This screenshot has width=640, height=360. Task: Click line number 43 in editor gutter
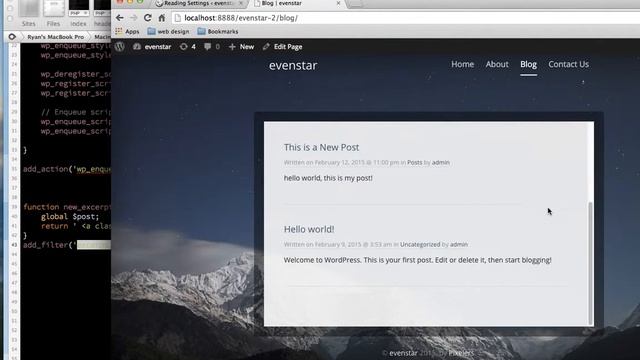click(x=14, y=245)
